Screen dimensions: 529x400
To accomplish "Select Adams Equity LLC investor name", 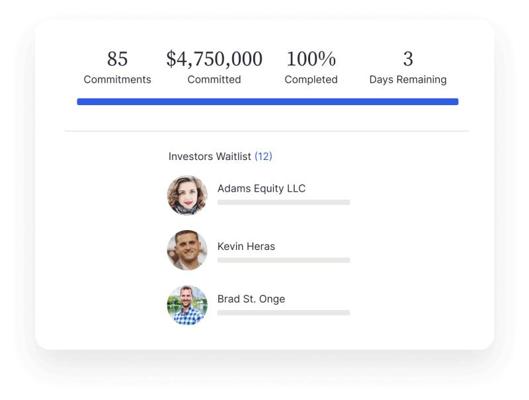I will click(x=261, y=188).
